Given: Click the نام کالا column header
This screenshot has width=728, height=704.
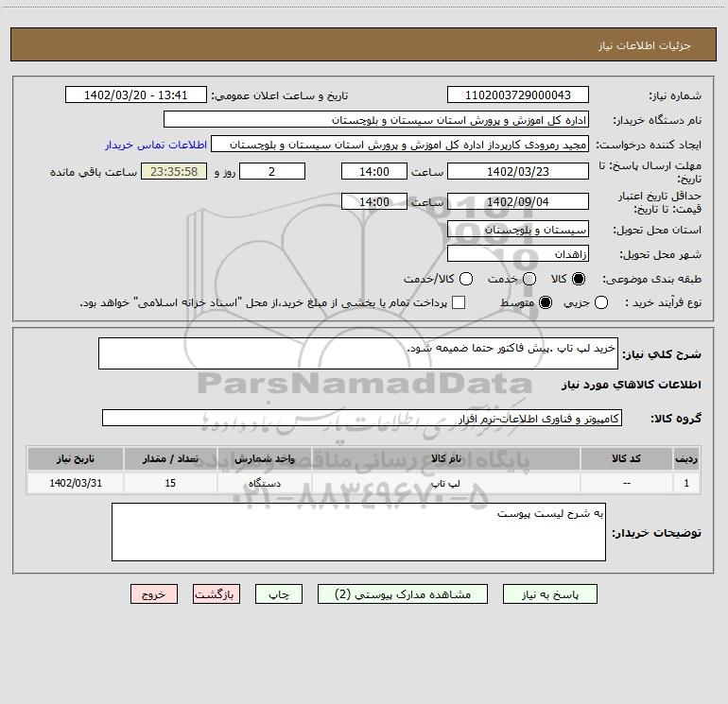Looking at the screenshot, I should tap(445, 458).
